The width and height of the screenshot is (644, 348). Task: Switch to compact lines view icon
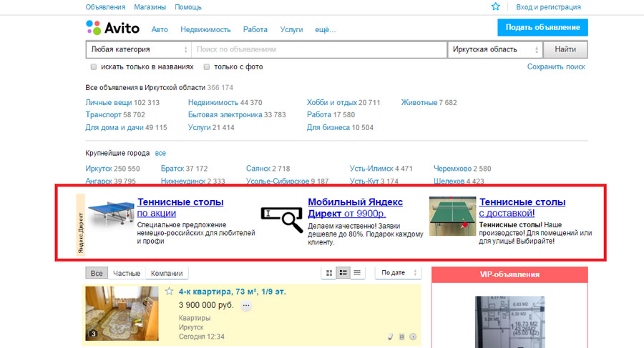tap(357, 273)
